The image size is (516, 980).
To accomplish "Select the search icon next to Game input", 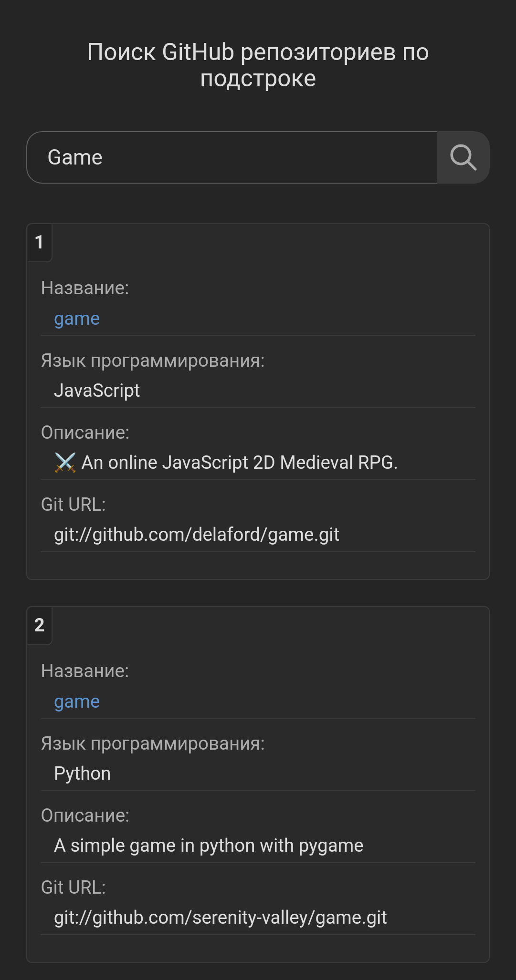I will point(463,157).
